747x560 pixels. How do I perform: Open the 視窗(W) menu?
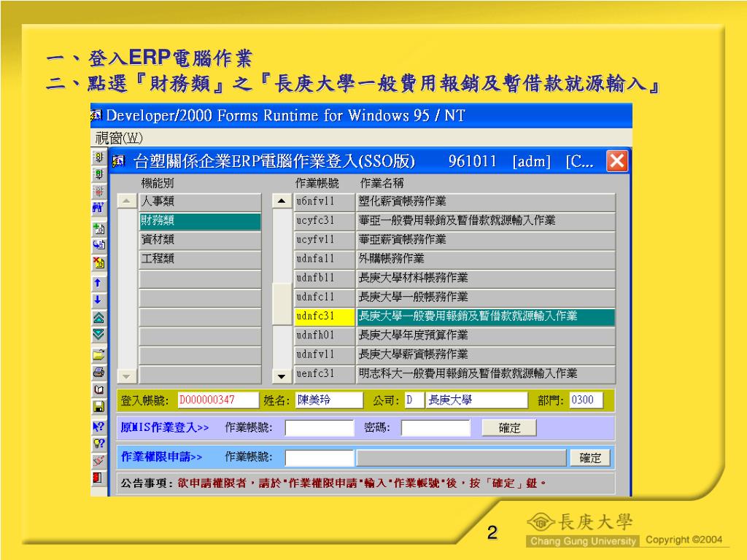pos(119,138)
